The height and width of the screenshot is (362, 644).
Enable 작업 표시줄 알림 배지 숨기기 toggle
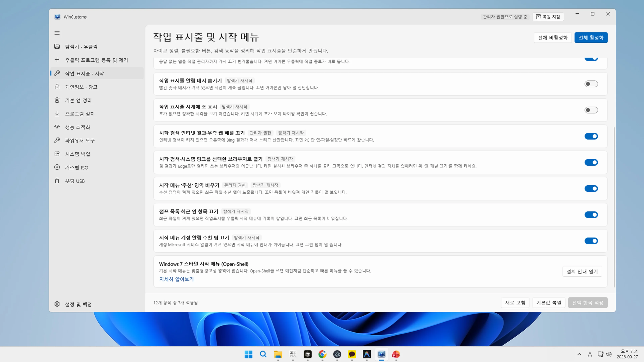point(591,84)
